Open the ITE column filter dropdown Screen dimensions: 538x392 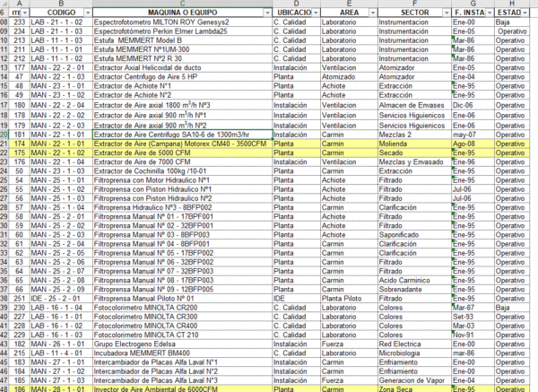(x=25, y=13)
